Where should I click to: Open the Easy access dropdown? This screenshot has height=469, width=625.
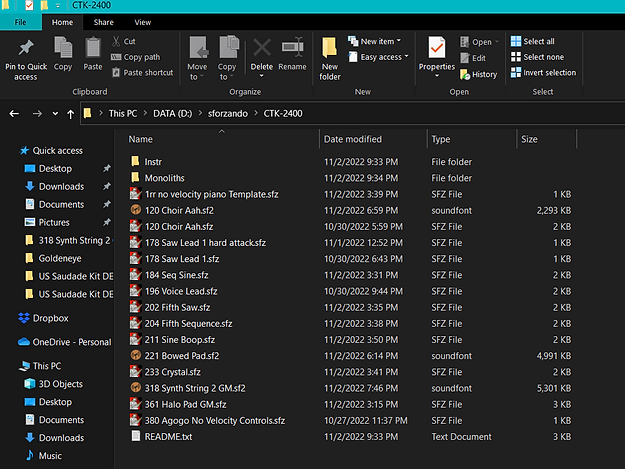pos(379,57)
